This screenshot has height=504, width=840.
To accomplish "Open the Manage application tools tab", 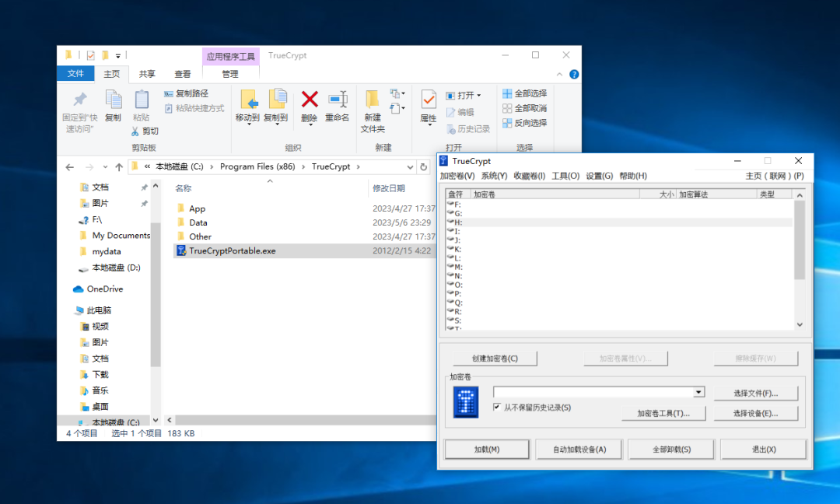I will 230,74.
